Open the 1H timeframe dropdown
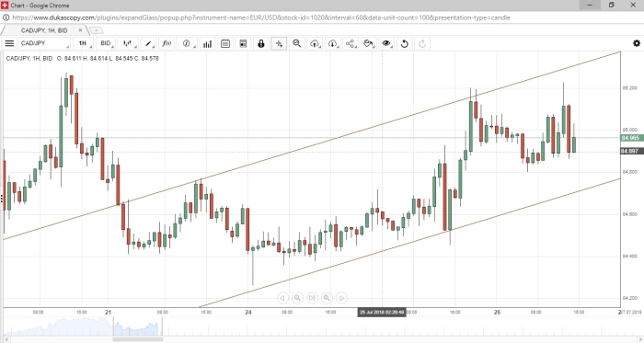The width and height of the screenshot is (644, 343). (x=84, y=43)
